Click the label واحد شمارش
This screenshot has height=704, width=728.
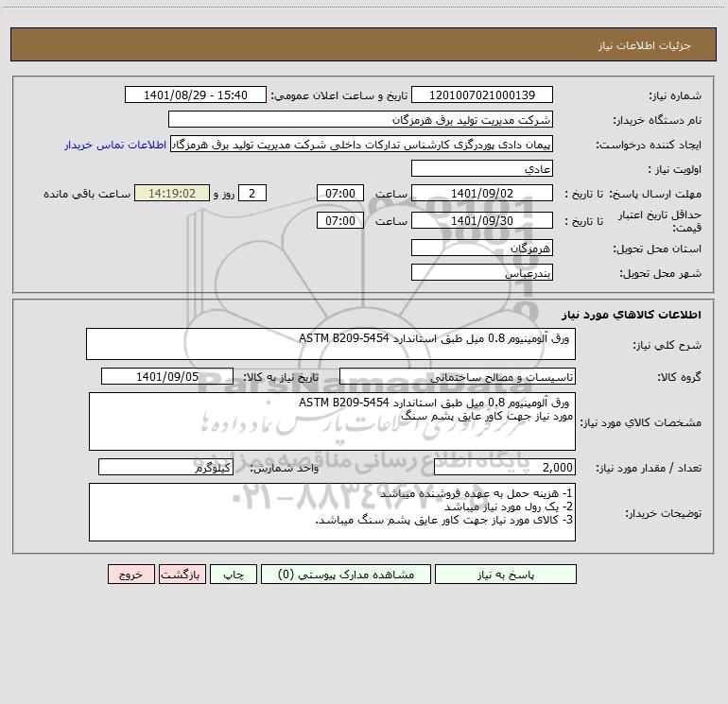click(285, 468)
